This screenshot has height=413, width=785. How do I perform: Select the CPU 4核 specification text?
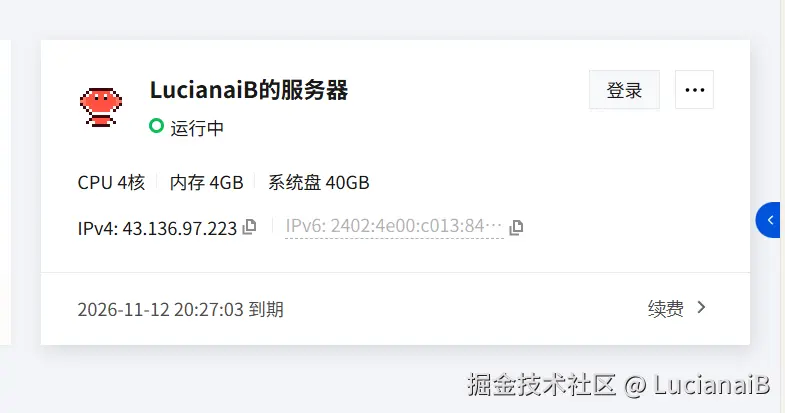pyautogui.click(x=111, y=183)
